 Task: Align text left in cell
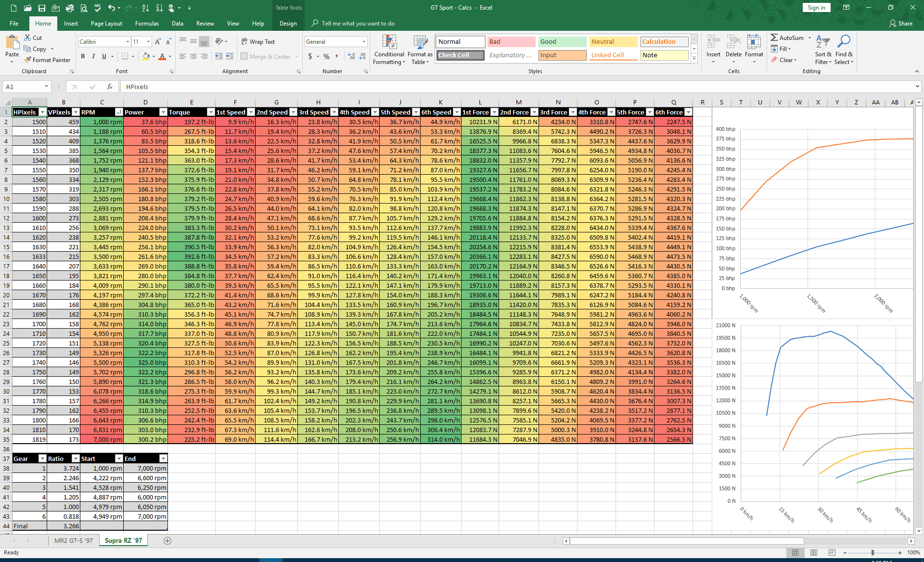click(x=183, y=56)
